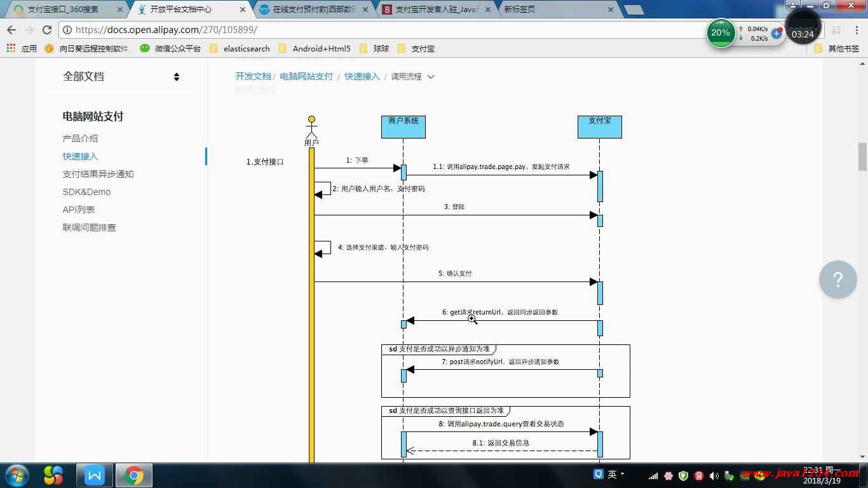Open API列表 in the sidebar
868x488 pixels.
point(79,210)
